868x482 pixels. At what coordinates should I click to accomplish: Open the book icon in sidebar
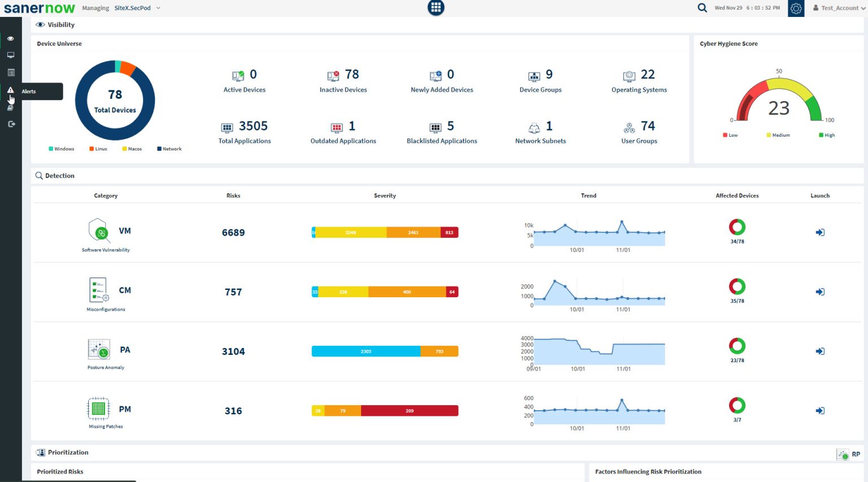(10, 107)
